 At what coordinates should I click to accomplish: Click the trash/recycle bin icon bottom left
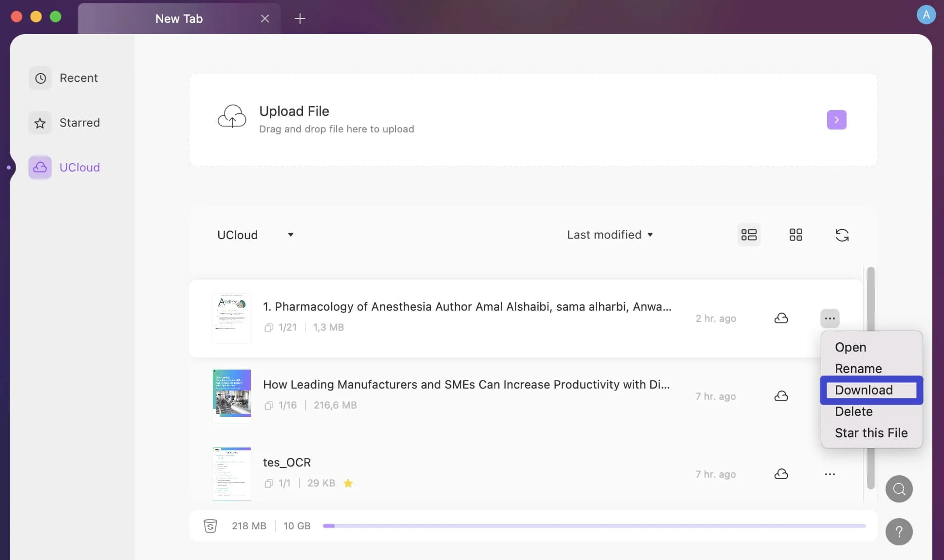click(x=210, y=525)
